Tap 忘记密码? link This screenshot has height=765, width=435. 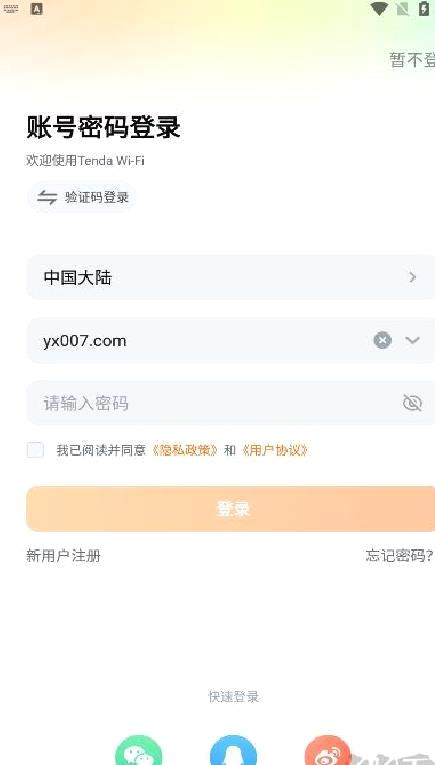coord(399,555)
